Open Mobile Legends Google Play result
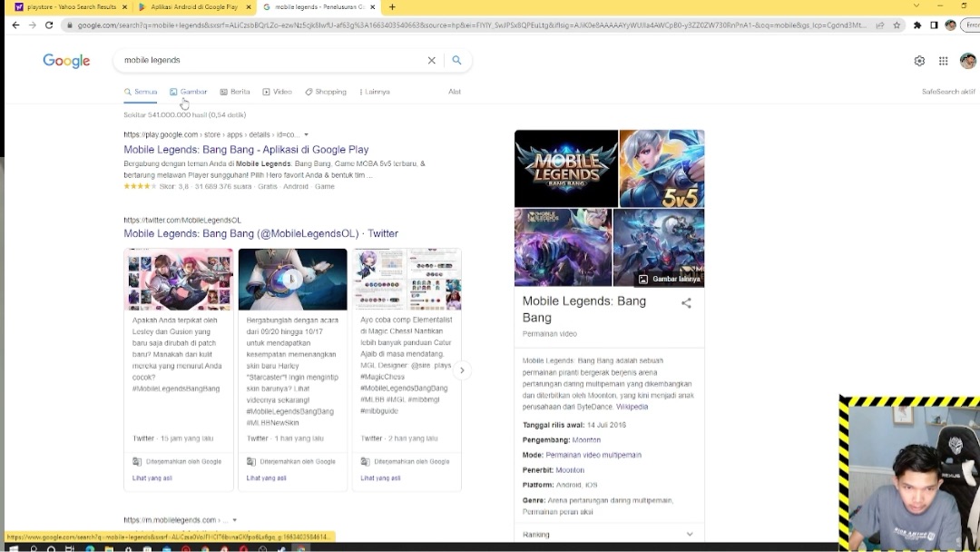 click(x=246, y=150)
